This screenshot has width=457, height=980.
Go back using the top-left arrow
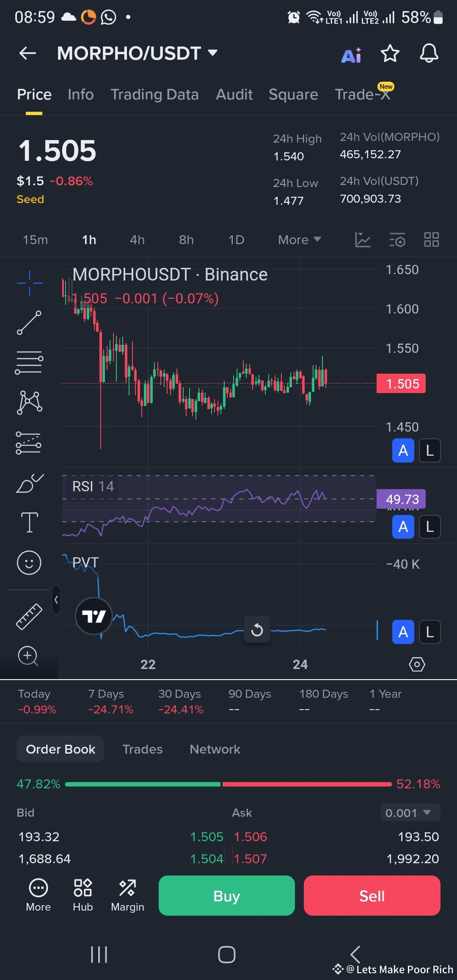click(x=28, y=53)
